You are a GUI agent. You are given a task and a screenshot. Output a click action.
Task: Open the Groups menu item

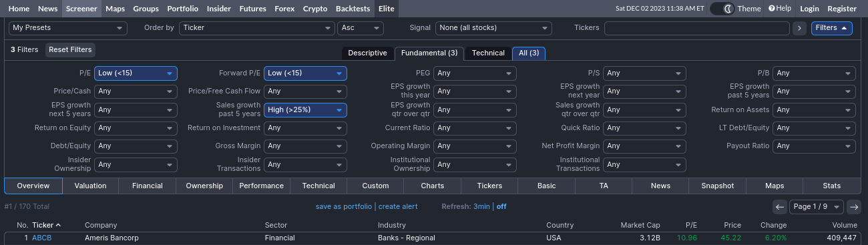tap(146, 9)
